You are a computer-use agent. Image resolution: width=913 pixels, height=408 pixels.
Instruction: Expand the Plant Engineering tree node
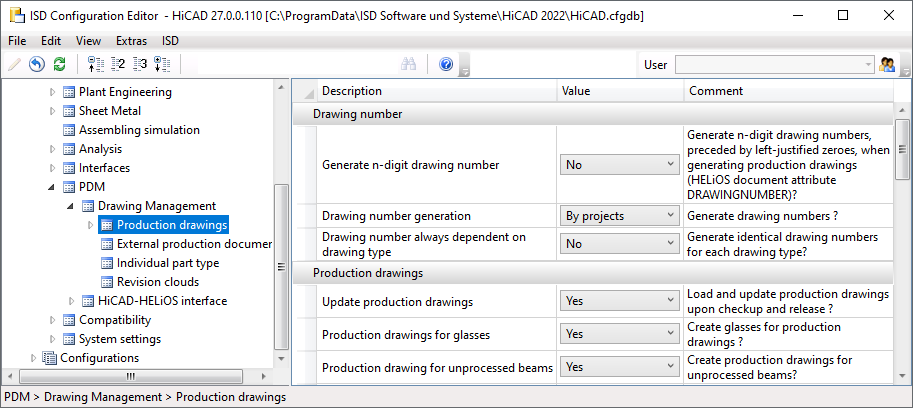(52, 92)
